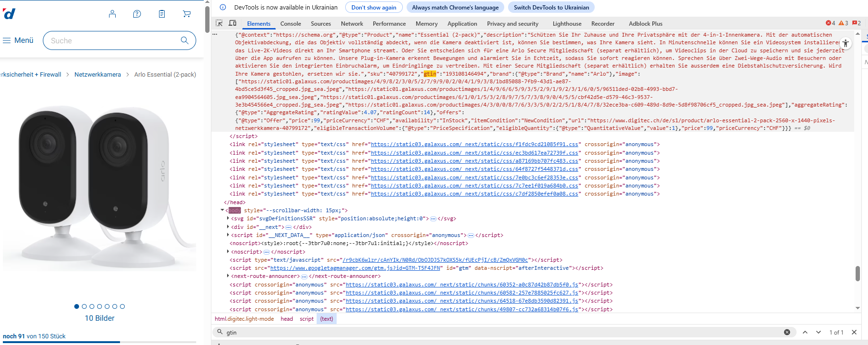Switch to the Sources tab
868x345 pixels.
pyautogui.click(x=321, y=24)
